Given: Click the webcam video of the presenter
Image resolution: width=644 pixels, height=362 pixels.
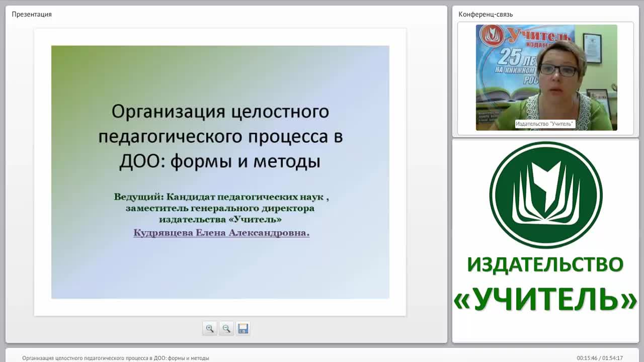Looking at the screenshot, I should (546, 77).
